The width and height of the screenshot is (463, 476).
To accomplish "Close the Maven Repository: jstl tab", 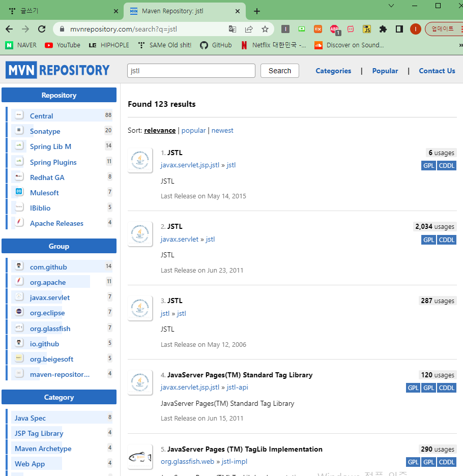I will (x=238, y=11).
